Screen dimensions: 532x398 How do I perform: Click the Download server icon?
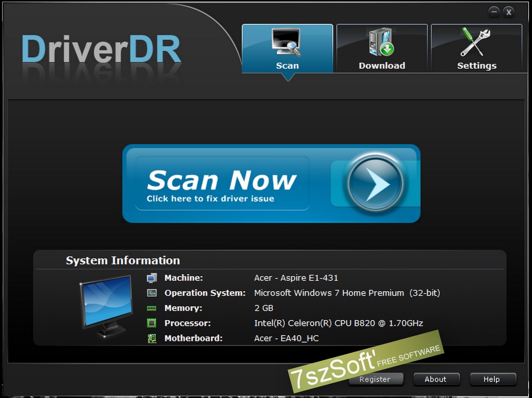pyautogui.click(x=381, y=42)
